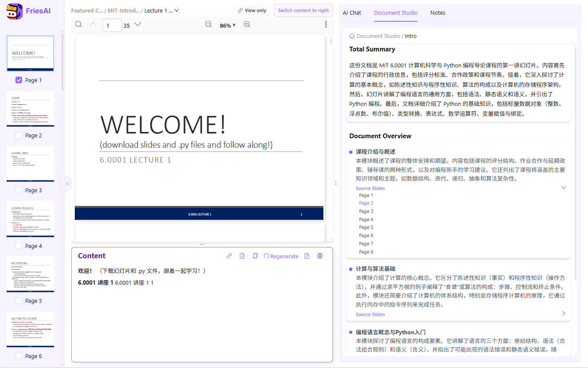The image size is (588, 368).
Task: Open Page 8 in the Source Slides list
Action: (x=366, y=252)
